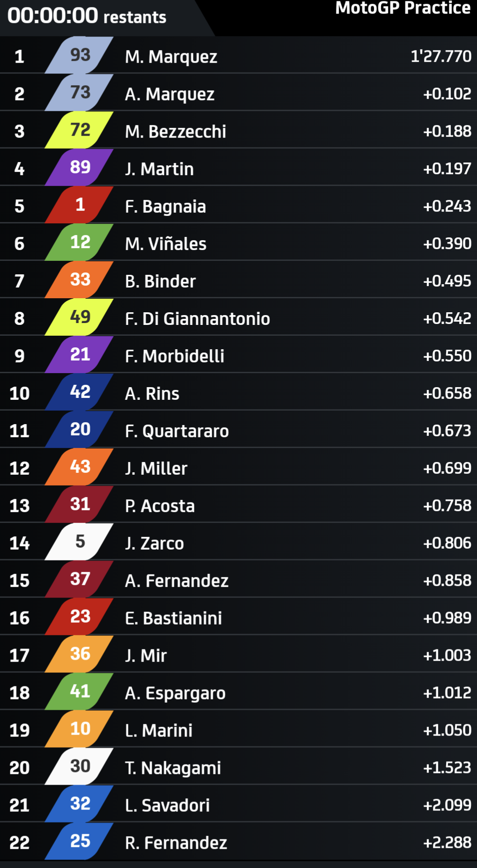The image size is (477, 868).
Task: Select R. Fernandez's +2.288 gap
Action: (x=447, y=843)
